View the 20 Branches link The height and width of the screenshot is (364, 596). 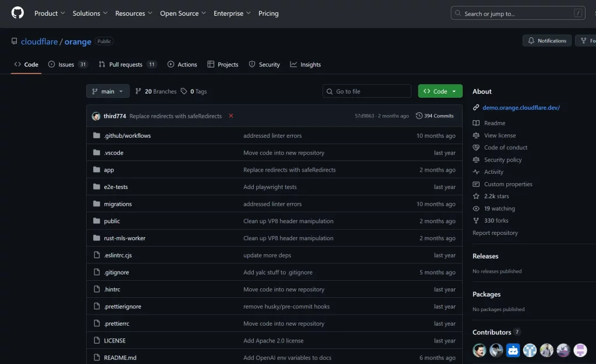[156, 91]
